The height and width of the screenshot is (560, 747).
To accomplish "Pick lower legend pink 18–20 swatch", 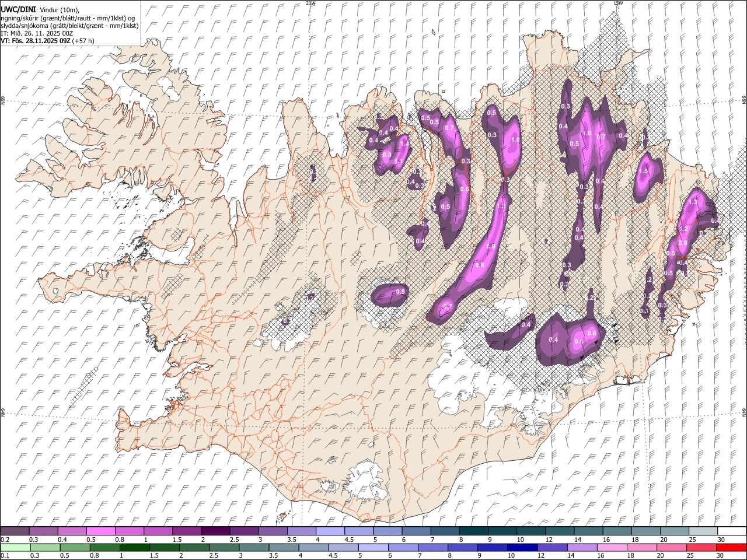I will (641, 547).
